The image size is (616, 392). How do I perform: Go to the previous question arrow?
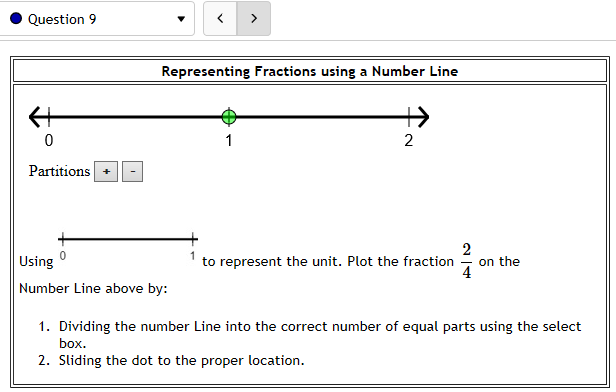click(x=220, y=18)
